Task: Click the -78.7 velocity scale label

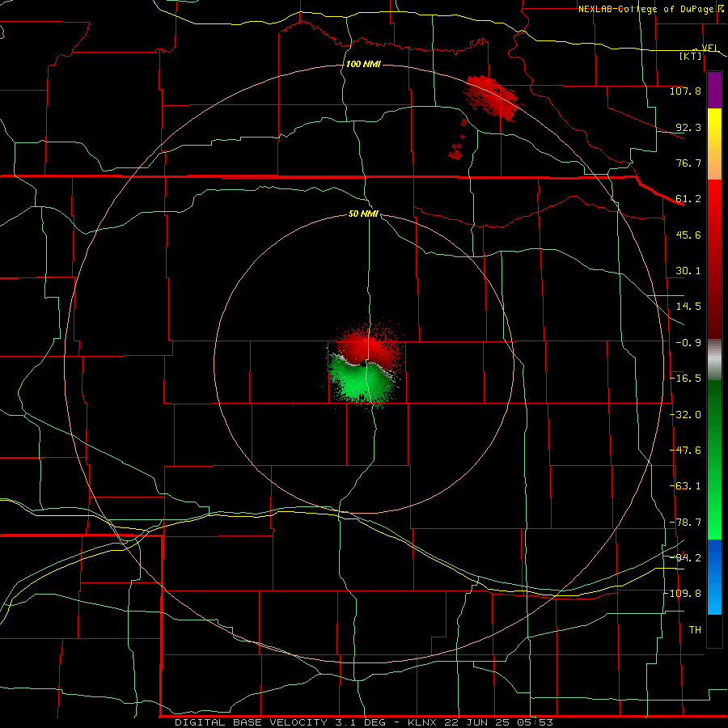Action: click(685, 523)
